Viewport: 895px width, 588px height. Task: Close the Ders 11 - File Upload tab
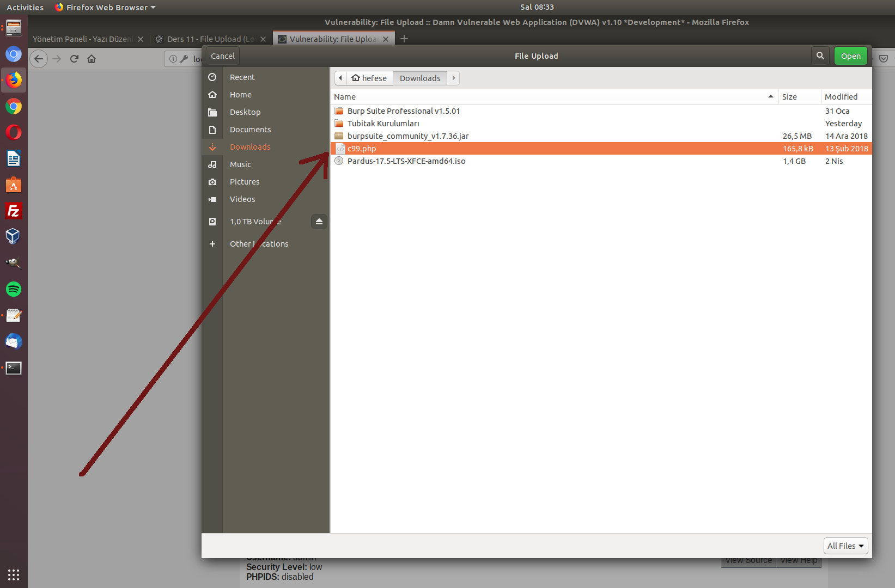click(x=263, y=39)
